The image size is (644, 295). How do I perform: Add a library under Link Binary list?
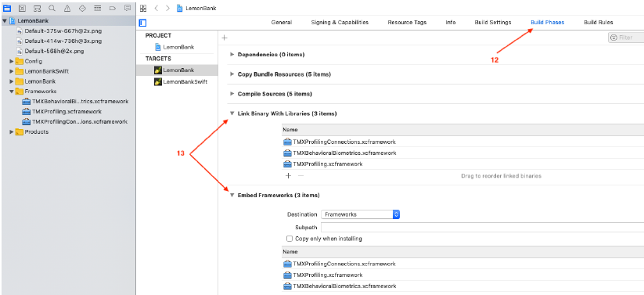[x=288, y=176]
